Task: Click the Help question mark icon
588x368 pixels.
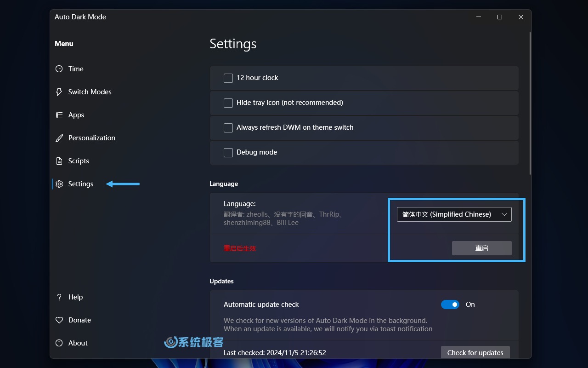Action: [59, 297]
